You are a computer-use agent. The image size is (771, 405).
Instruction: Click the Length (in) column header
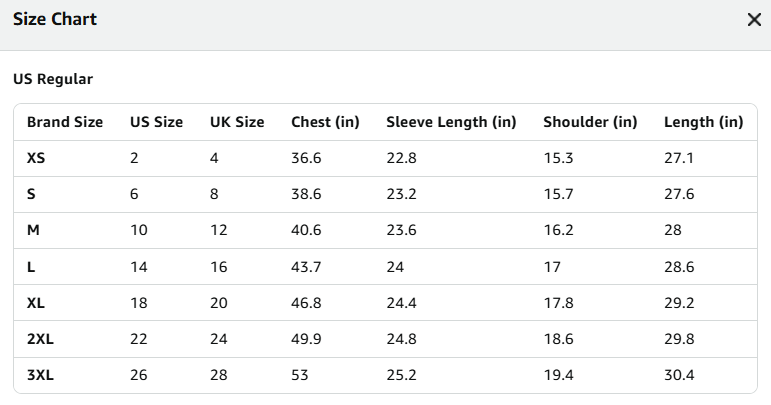tap(704, 122)
